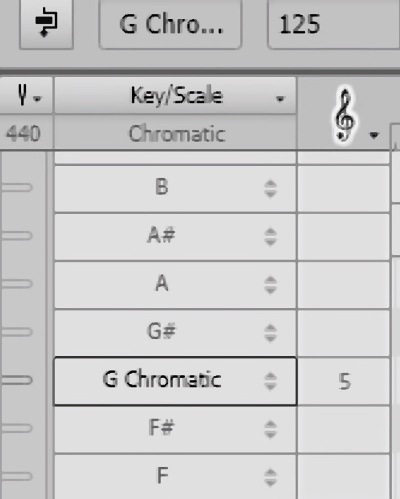The image size is (400, 499).
Task: Adjust the stepper arrows on B row
Action: (x=270, y=188)
